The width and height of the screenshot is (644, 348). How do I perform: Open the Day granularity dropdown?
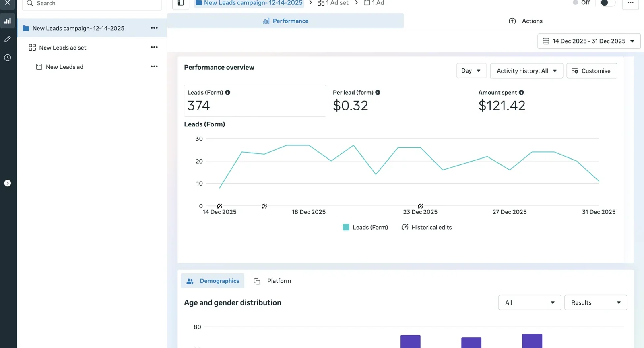pos(471,71)
